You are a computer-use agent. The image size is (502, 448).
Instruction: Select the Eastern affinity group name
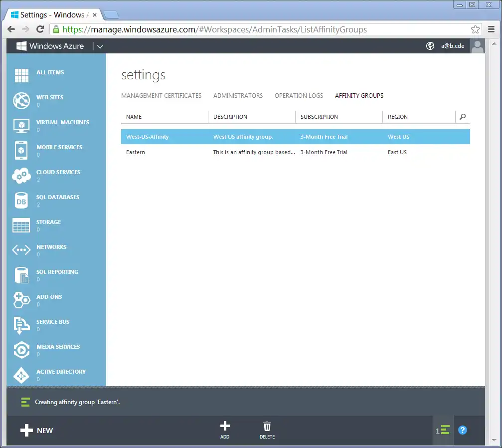pyautogui.click(x=136, y=152)
